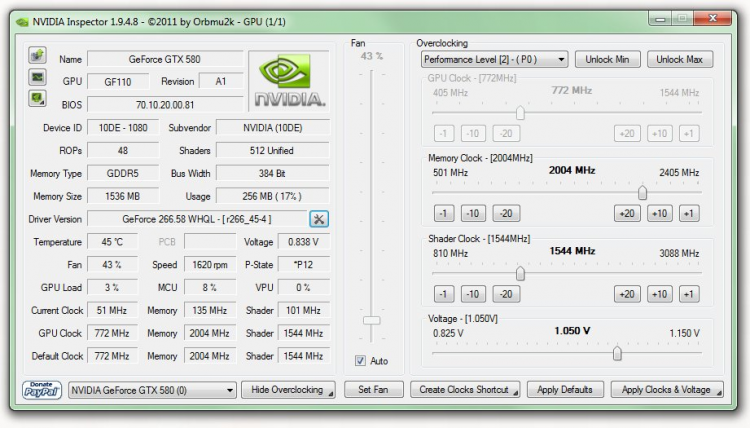Click the GPU Clock slider handle
Image resolution: width=750 pixels, height=428 pixels.
point(520,113)
